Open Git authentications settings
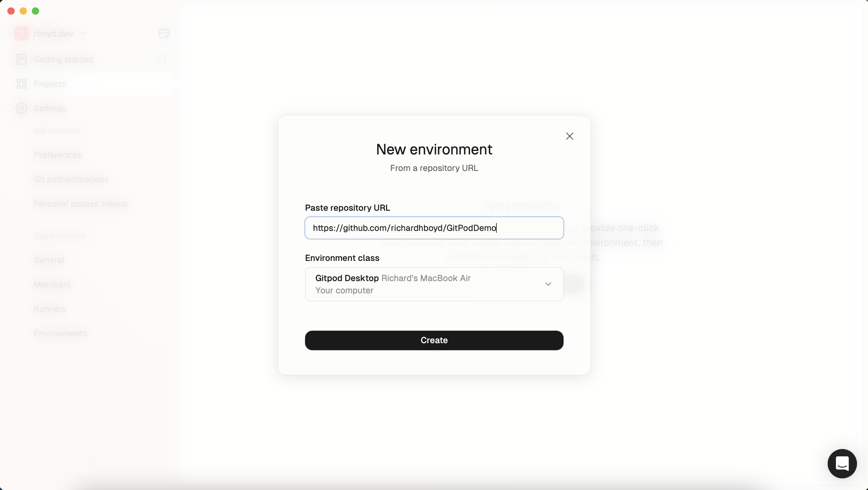 [71, 179]
